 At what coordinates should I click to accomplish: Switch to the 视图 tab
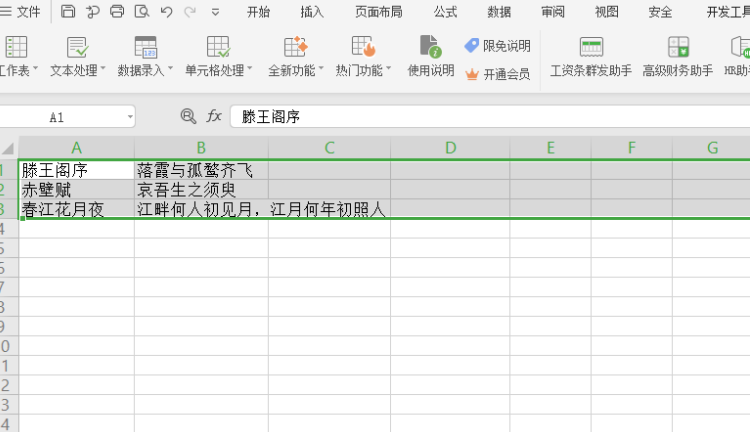pyautogui.click(x=607, y=12)
